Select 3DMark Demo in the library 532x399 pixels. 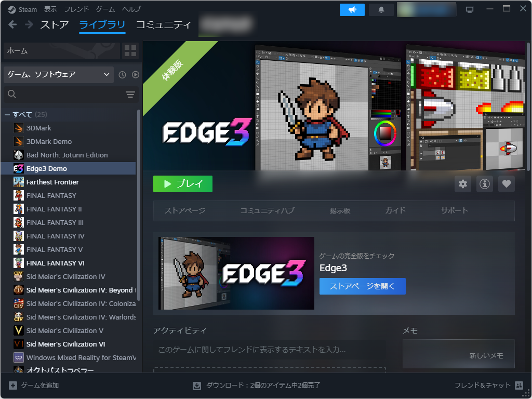(x=49, y=141)
